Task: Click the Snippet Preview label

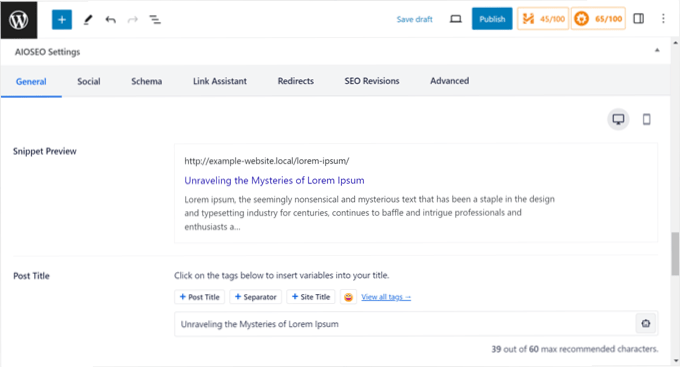Action: click(45, 151)
